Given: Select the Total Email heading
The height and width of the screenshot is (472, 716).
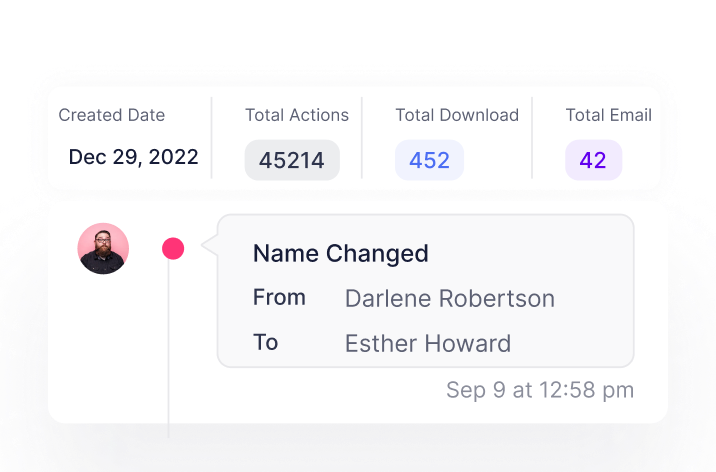Looking at the screenshot, I should pos(608,115).
